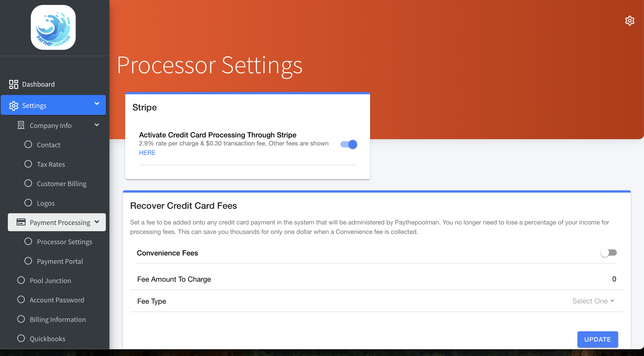
Task: Click the Settings gear icon in sidebar
Action: click(13, 105)
